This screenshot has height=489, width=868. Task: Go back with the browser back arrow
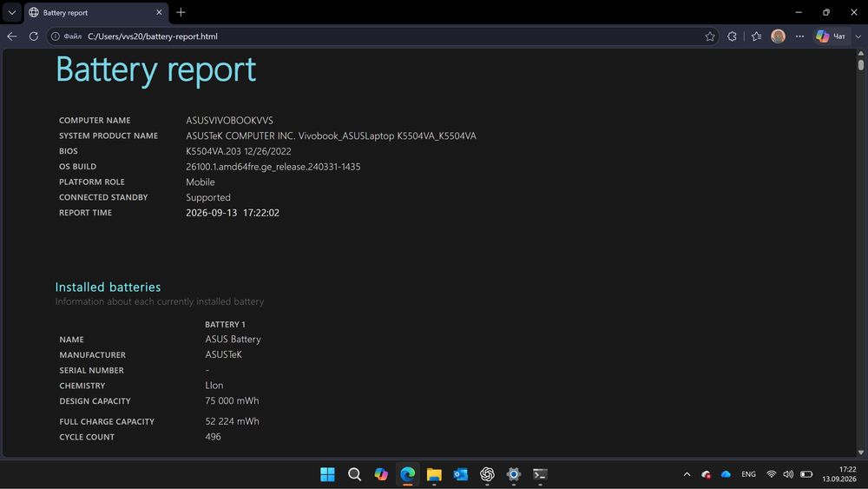[12, 36]
